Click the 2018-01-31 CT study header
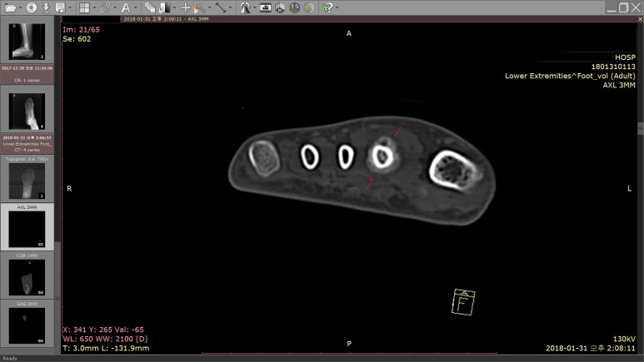 (27, 141)
